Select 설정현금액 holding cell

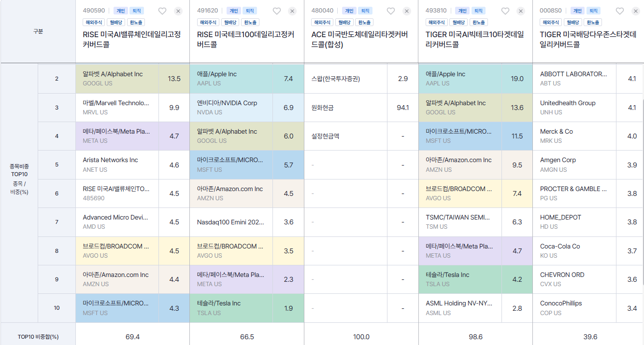tap(345, 136)
